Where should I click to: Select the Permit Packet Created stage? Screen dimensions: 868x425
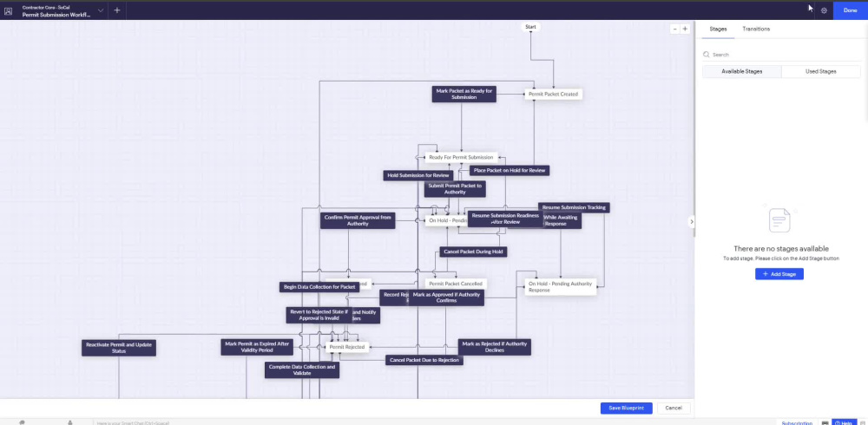pos(553,94)
